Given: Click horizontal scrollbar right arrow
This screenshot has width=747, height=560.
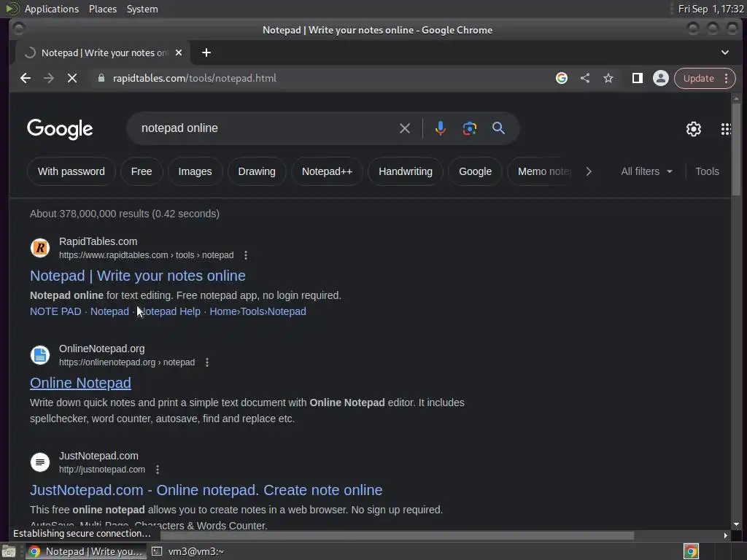Looking at the screenshot, I should pos(726,536).
